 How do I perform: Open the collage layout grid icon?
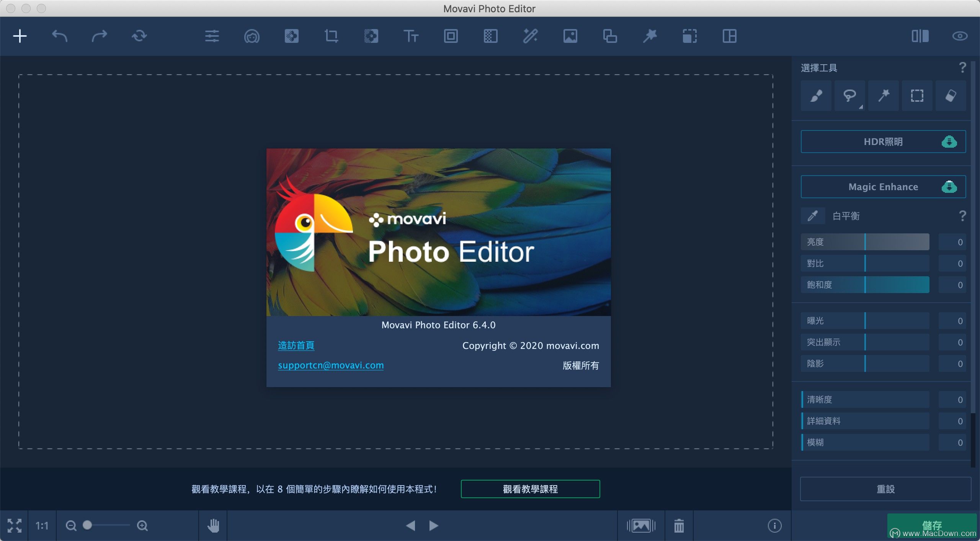(730, 36)
